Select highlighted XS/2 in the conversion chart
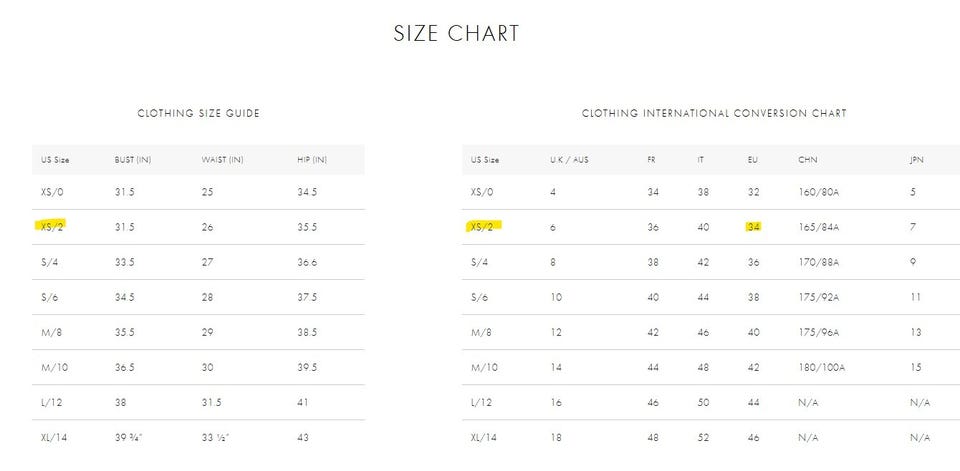Viewport: 960px width, 471px height. pyautogui.click(x=485, y=227)
